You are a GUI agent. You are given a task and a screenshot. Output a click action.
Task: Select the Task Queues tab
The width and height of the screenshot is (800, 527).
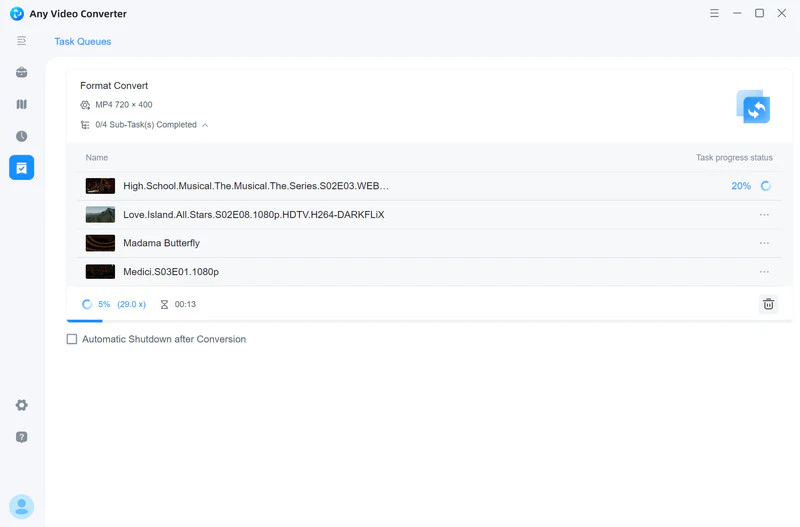pos(83,42)
